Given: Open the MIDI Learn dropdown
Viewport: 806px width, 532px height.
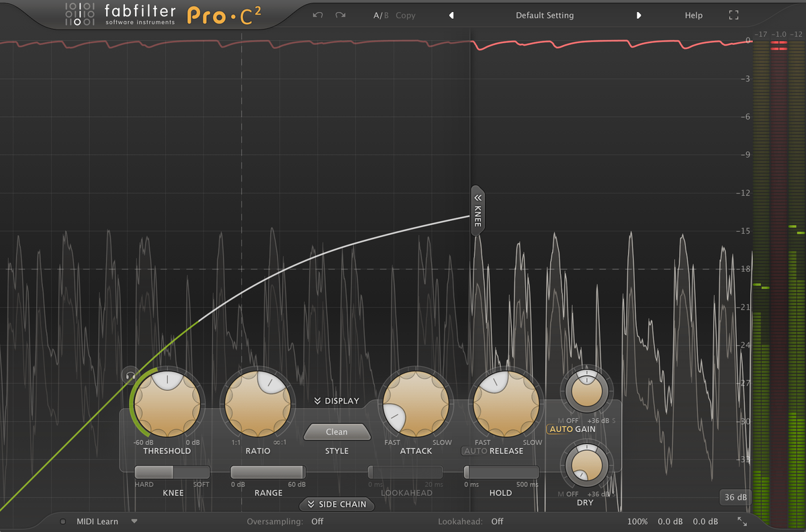Looking at the screenshot, I should tap(134, 521).
